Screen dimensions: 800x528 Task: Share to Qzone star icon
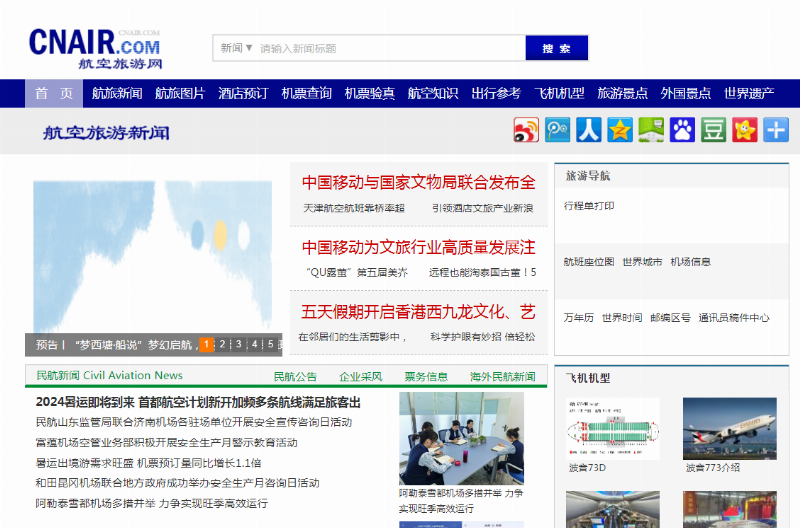pyautogui.click(x=619, y=130)
